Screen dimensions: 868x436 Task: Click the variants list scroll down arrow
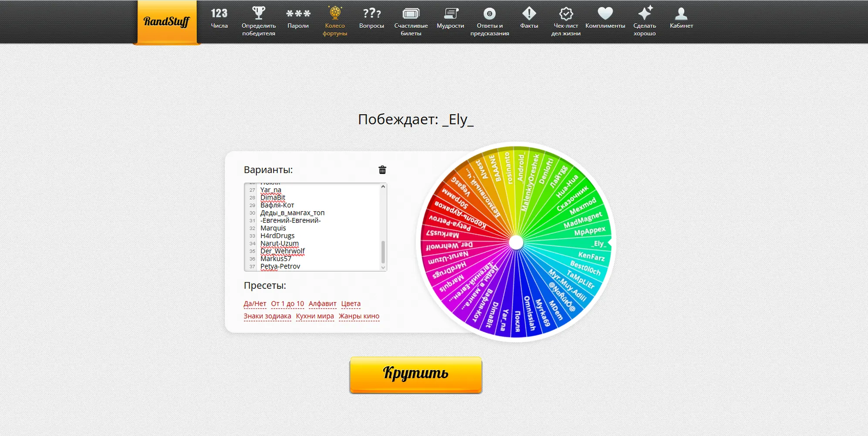(383, 267)
